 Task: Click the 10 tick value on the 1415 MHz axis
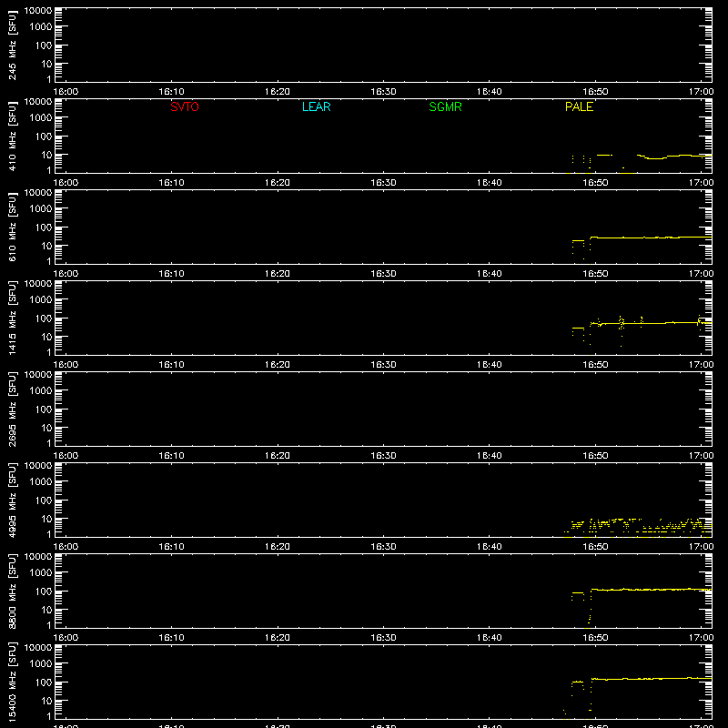coord(46,337)
